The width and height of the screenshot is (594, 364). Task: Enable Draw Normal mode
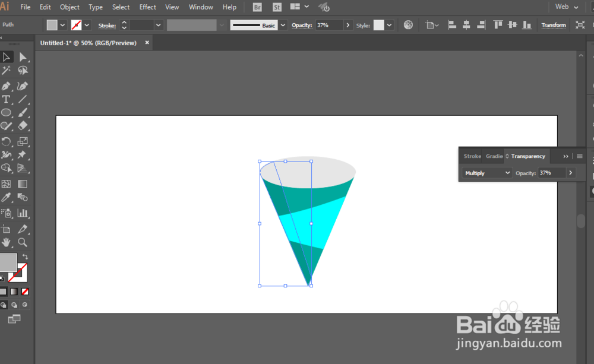point(4,305)
